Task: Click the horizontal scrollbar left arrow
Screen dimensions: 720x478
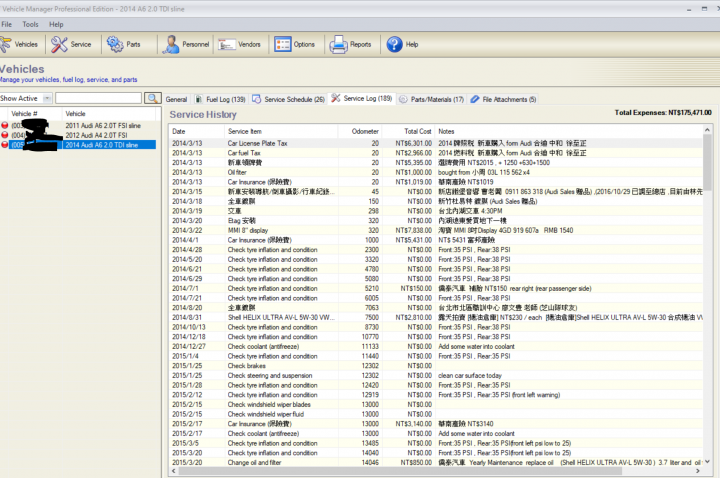Action: (174, 471)
